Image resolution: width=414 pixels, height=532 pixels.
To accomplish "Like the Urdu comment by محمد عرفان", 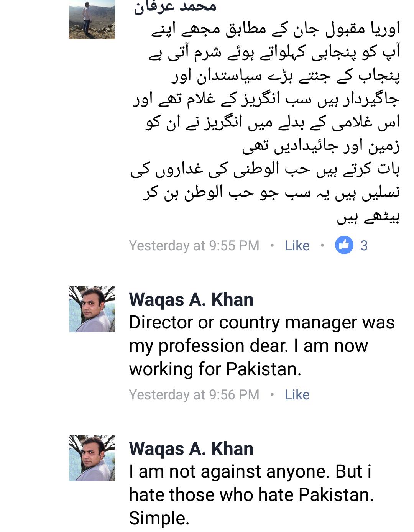I will [297, 246].
